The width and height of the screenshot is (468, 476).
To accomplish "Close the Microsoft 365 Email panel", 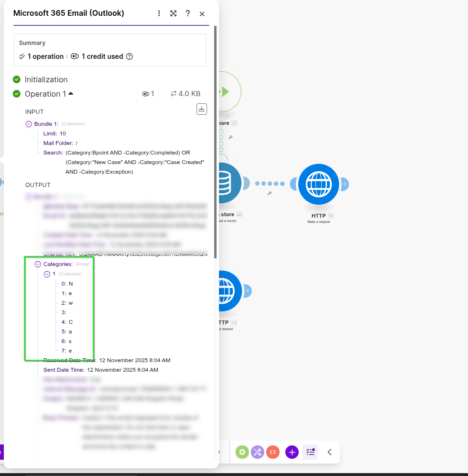I will [202, 14].
